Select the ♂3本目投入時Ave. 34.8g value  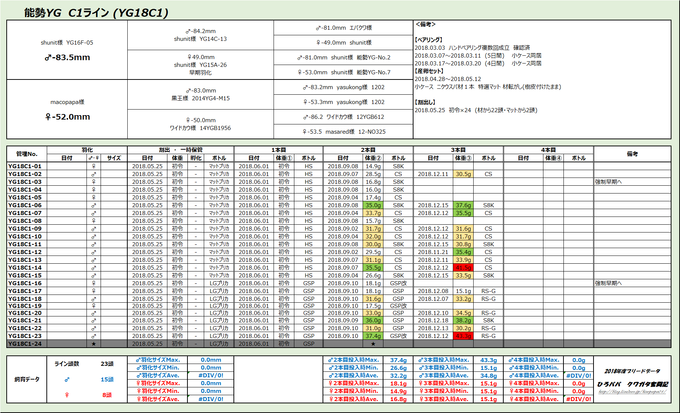click(x=488, y=376)
